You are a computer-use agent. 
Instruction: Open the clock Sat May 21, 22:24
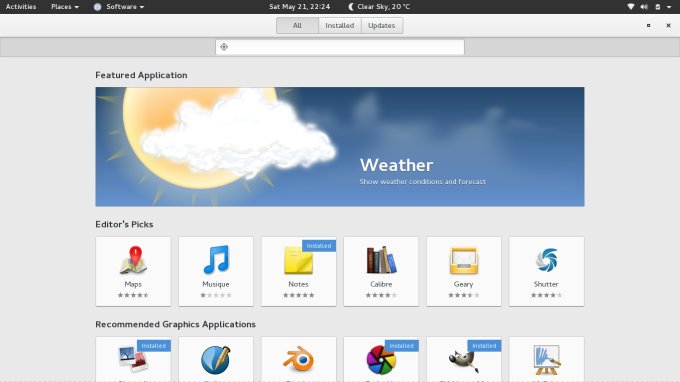point(300,7)
